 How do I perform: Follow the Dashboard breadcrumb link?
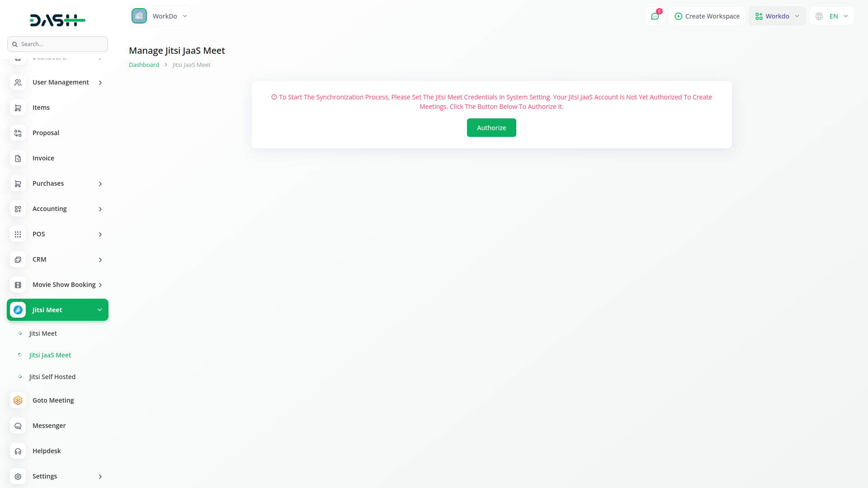pyautogui.click(x=144, y=65)
